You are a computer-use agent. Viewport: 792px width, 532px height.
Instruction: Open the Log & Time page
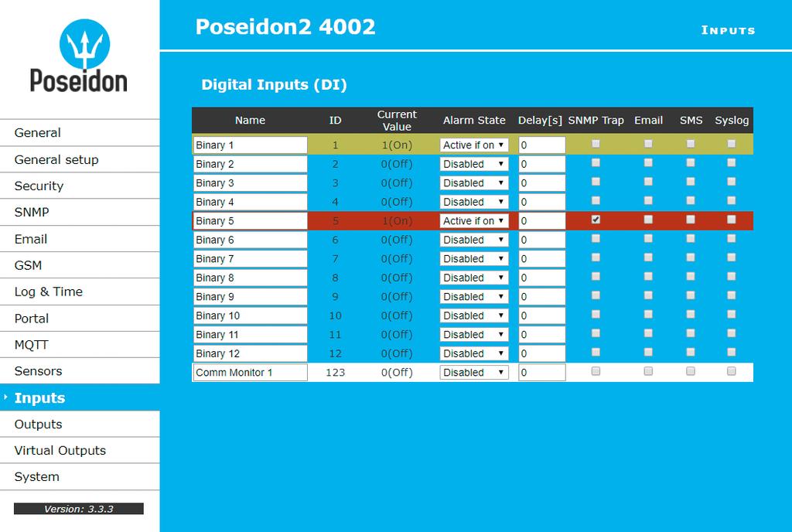[x=80, y=292]
